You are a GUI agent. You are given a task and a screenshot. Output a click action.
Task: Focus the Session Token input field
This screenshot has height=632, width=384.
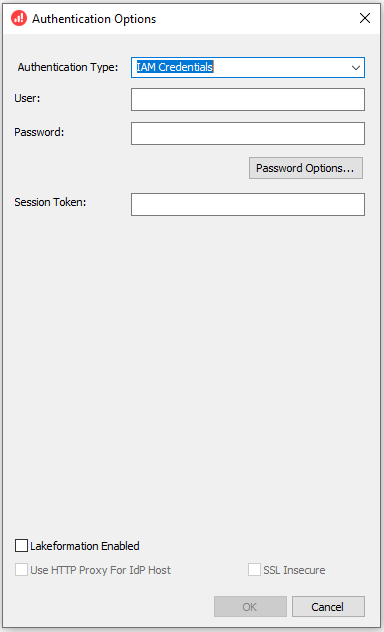248,204
